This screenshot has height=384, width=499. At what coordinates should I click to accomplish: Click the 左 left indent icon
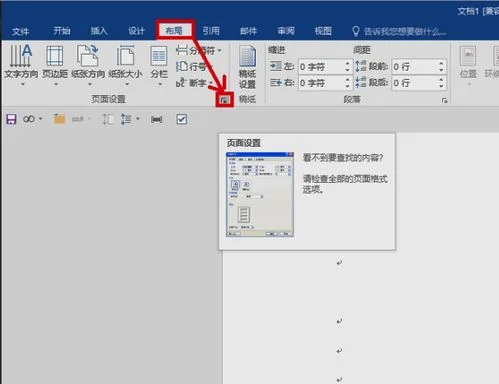pos(276,66)
